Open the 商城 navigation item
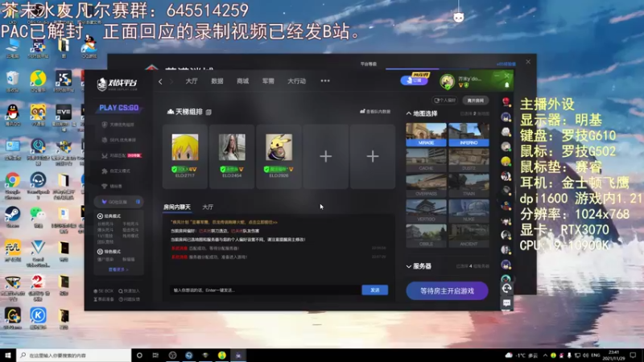644x362 pixels. pyautogui.click(x=243, y=81)
